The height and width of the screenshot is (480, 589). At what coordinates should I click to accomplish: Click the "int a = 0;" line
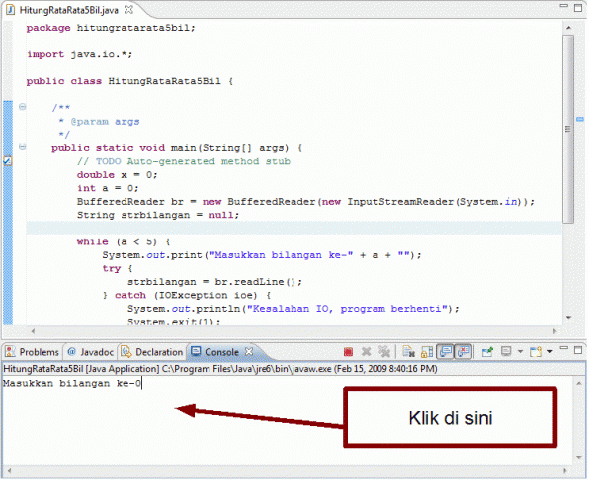[107, 189]
